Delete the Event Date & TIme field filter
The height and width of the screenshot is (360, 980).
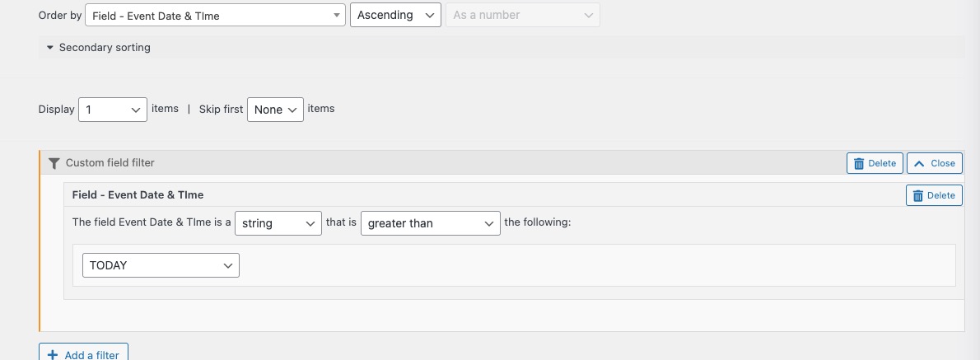tap(934, 195)
